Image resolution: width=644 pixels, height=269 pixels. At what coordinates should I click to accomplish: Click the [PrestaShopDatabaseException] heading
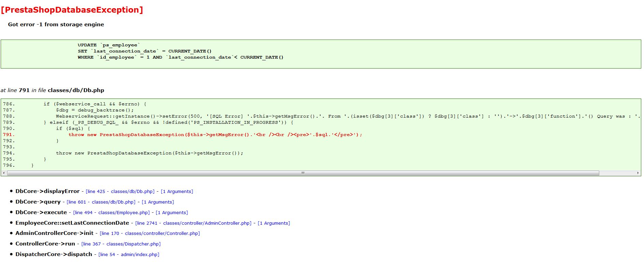pyautogui.click(x=72, y=10)
